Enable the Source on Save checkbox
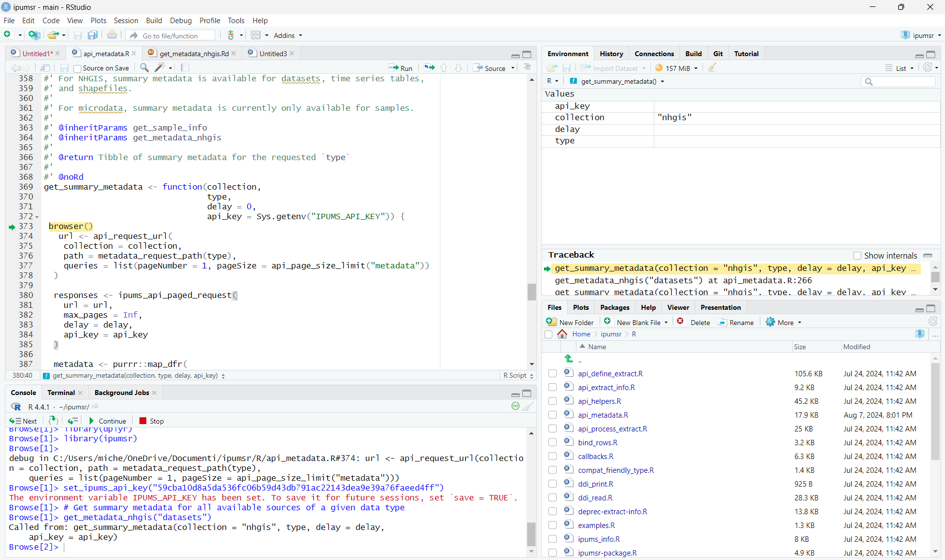 [77, 68]
